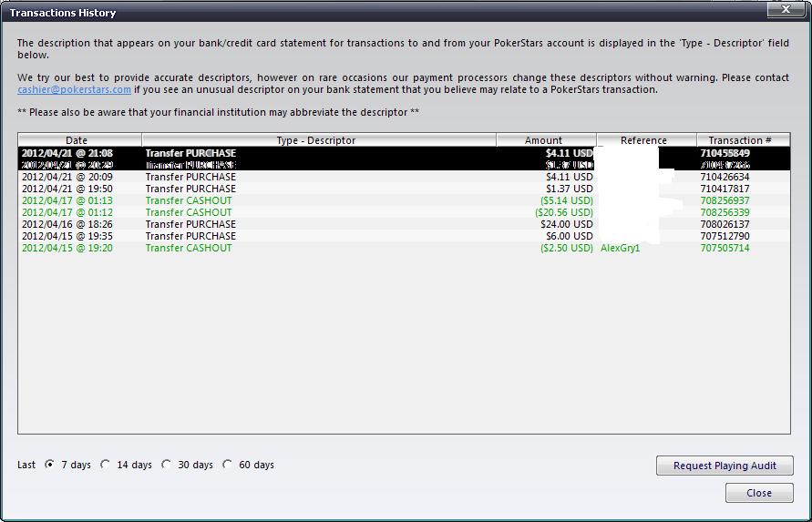Select row dated 2012/04/16 @ 18:26
The width and height of the screenshot is (812, 522).
click(404, 224)
